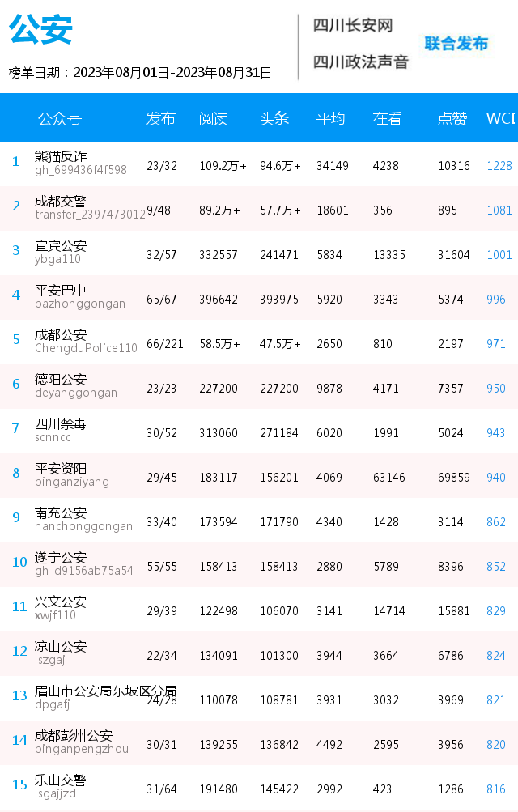Select the 兴文公安 account name
This screenshot has width=518, height=812.
tap(61, 602)
